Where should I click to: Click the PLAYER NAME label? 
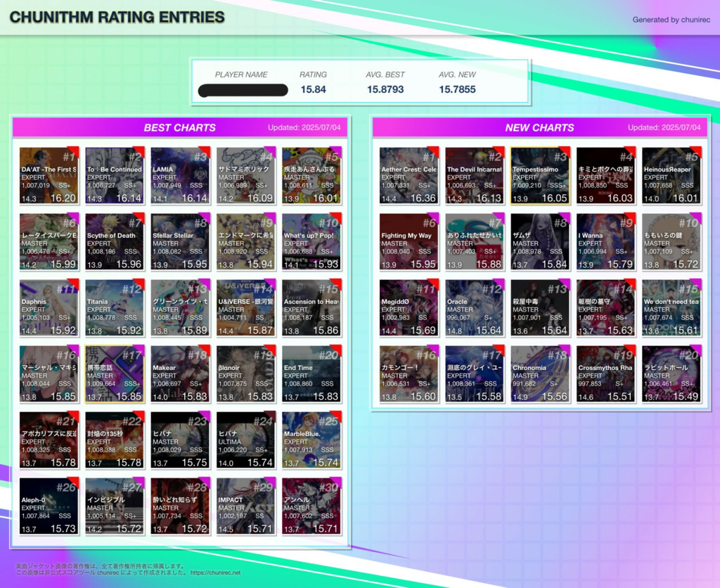(x=241, y=75)
